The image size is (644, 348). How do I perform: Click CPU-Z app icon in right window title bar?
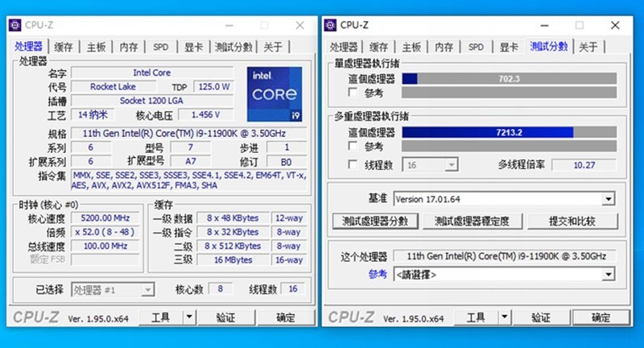330,25
